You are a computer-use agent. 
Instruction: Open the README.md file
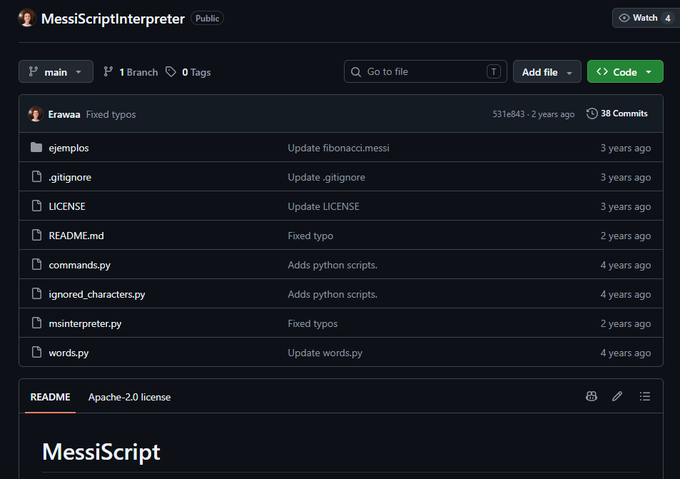[76, 236]
